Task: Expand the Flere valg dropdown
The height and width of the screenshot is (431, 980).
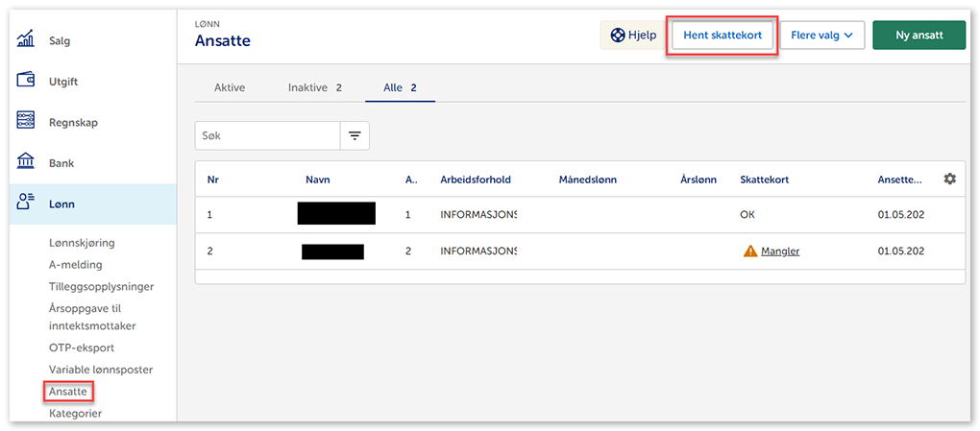Action: tap(821, 36)
